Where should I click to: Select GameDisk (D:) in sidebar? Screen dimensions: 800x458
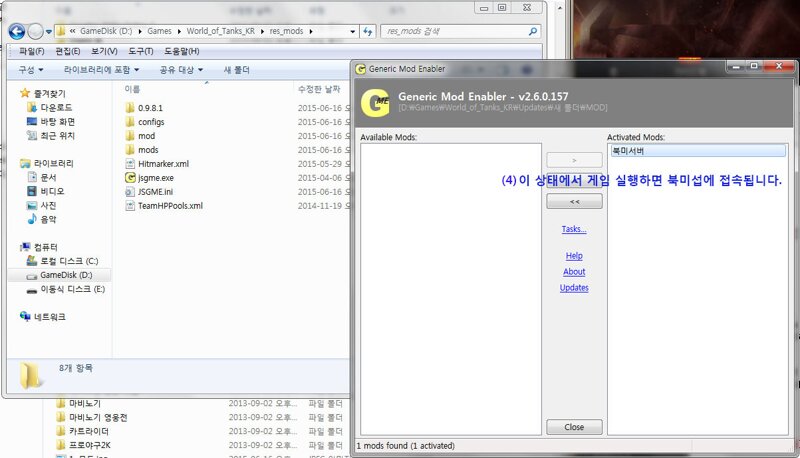(66, 275)
